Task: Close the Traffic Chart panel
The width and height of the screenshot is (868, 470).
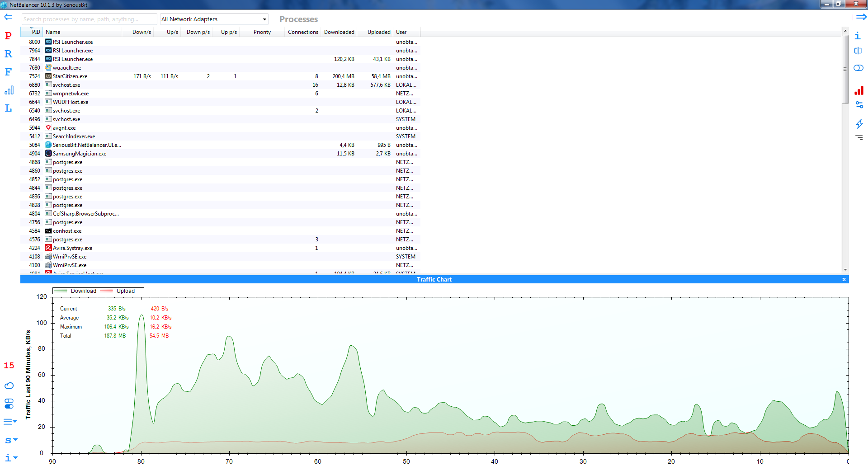Action: coord(844,280)
